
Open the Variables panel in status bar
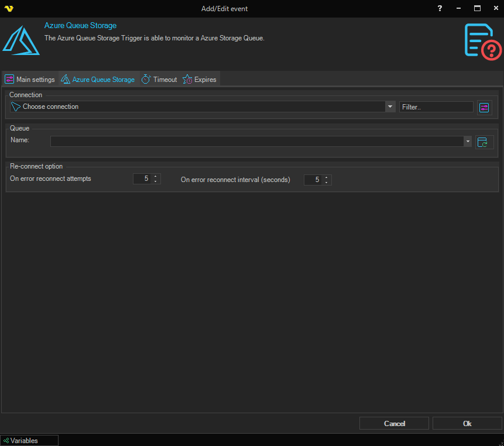(29, 440)
